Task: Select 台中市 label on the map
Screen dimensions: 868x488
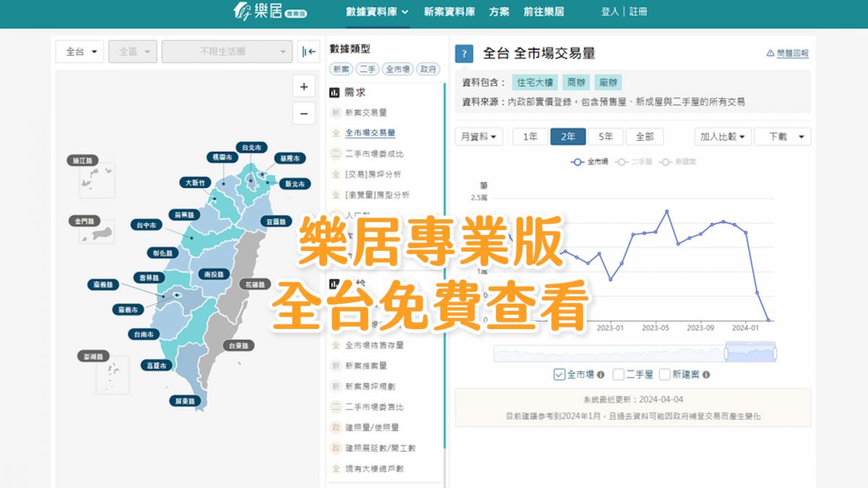Action: (147, 224)
